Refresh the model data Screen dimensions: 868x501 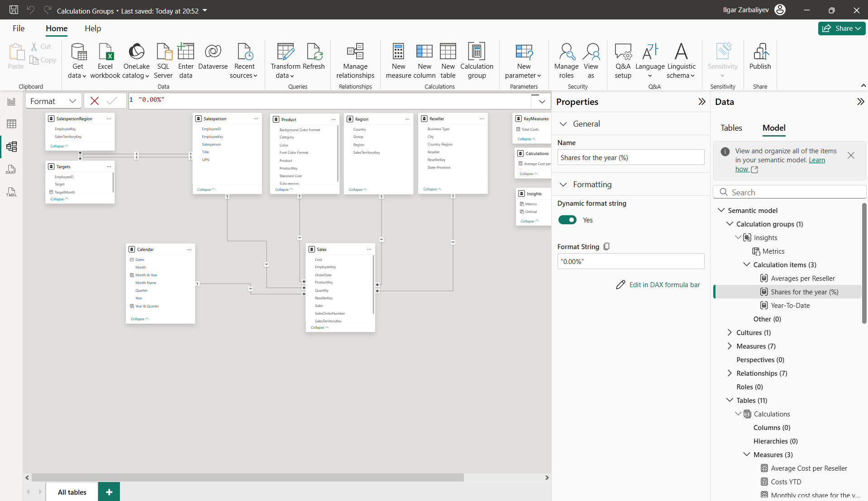[314, 57]
